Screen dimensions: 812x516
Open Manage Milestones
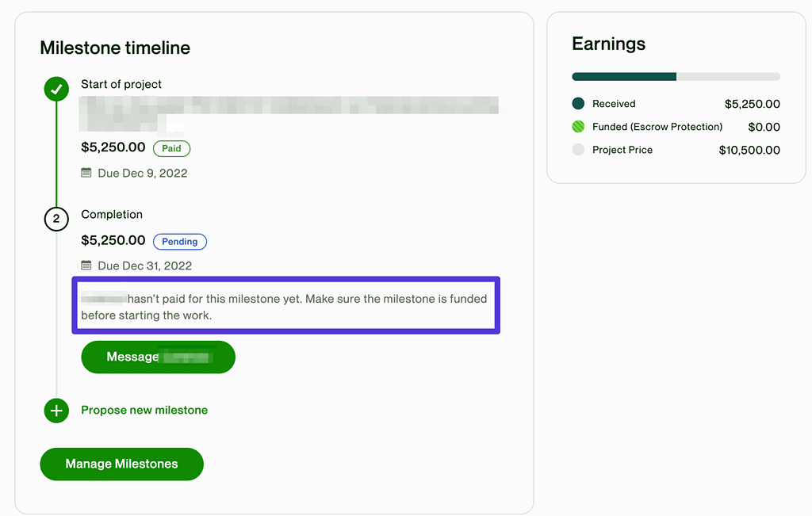[121, 464]
